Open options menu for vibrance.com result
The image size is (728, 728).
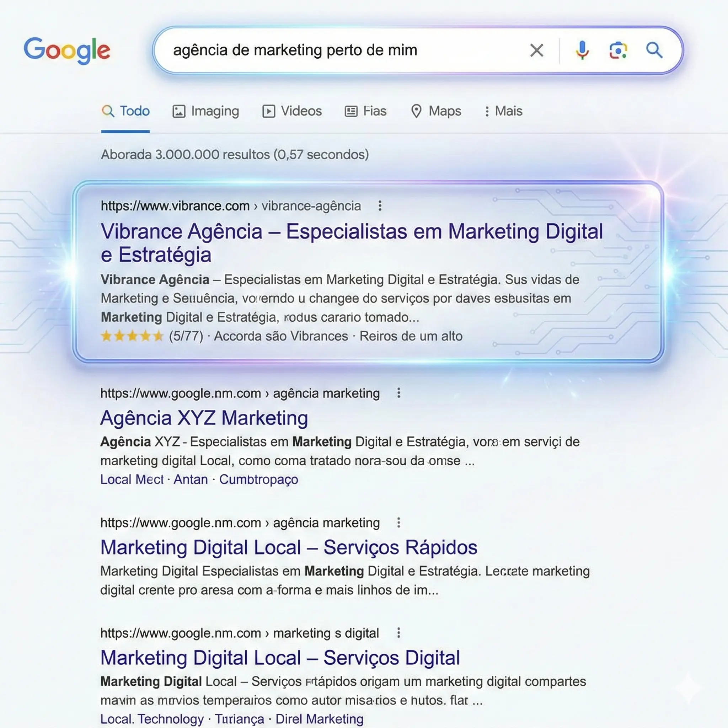[x=380, y=206]
